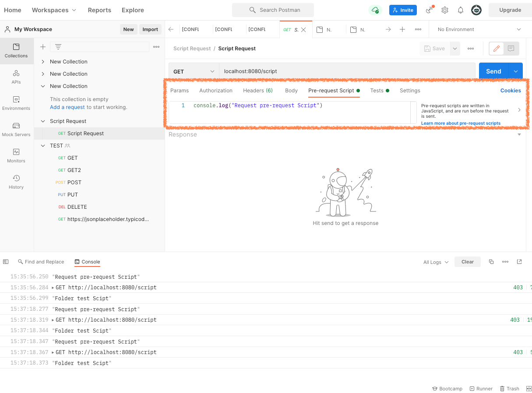
Task: Go to previous tabs with left arrow
Action: pyautogui.click(x=171, y=29)
